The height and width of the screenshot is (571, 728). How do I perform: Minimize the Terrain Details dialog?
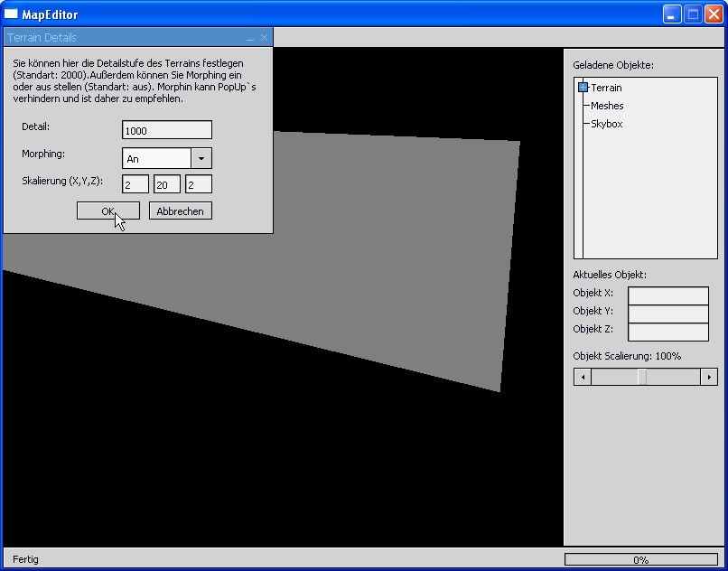[250, 38]
